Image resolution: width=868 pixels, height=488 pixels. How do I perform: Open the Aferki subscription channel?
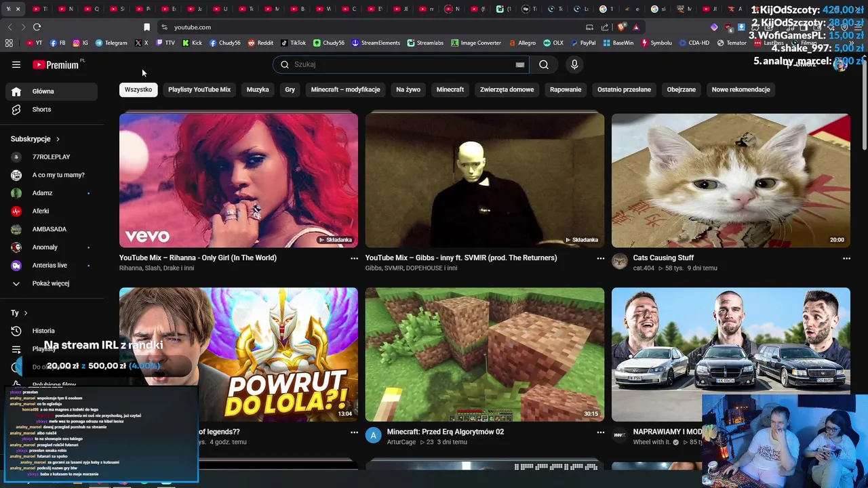pyautogui.click(x=52, y=211)
